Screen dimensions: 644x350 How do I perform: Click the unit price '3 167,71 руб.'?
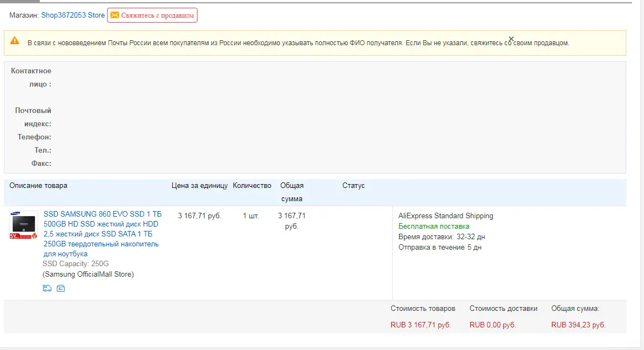[199, 216]
